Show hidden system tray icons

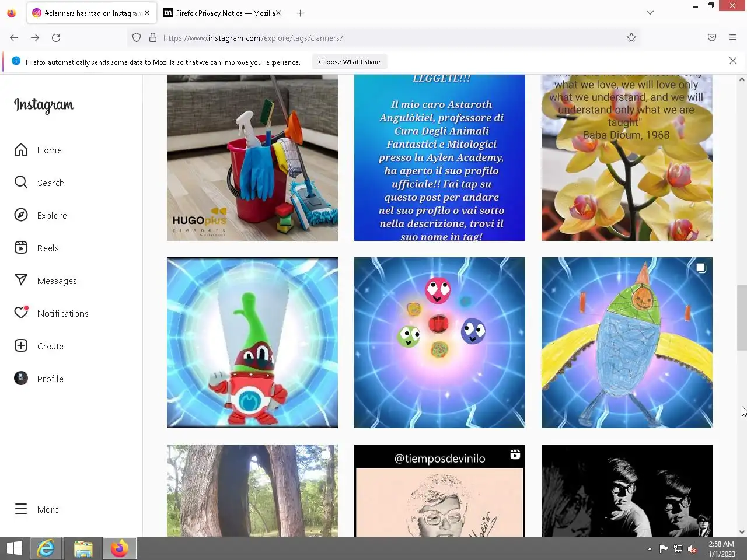pos(650,549)
